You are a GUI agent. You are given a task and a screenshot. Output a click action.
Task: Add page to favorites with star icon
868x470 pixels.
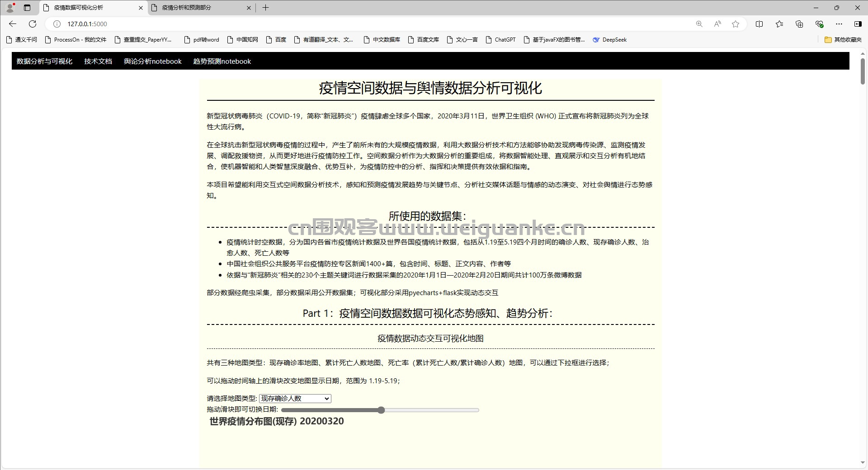pyautogui.click(x=736, y=24)
